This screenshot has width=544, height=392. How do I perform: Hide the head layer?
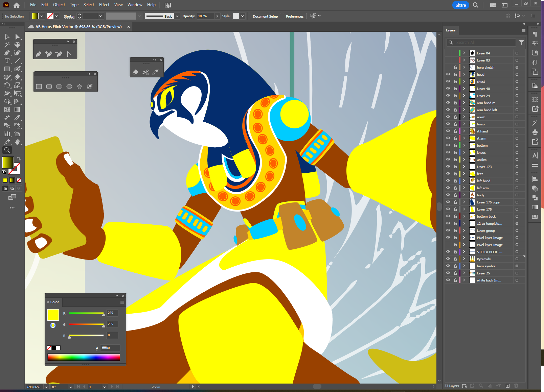click(x=448, y=74)
